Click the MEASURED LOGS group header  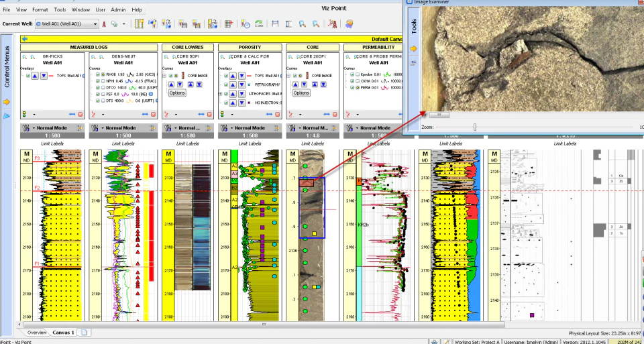pyautogui.click(x=89, y=47)
